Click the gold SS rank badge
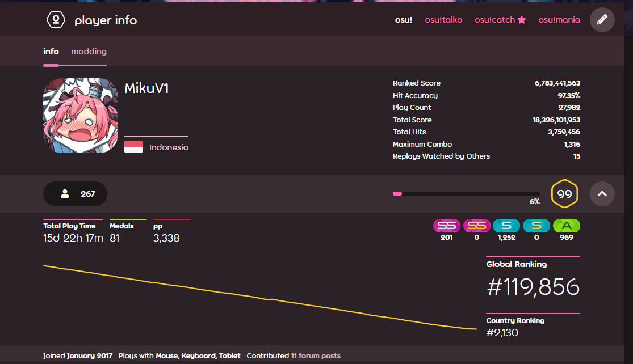The height and width of the screenshot is (364, 633). pyautogui.click(x=477, y=226)
